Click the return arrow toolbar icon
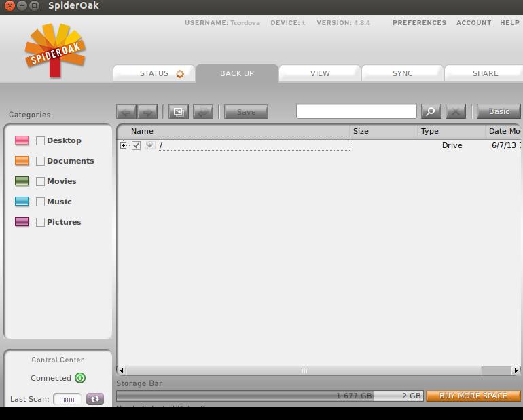 (x=202, y=112)
